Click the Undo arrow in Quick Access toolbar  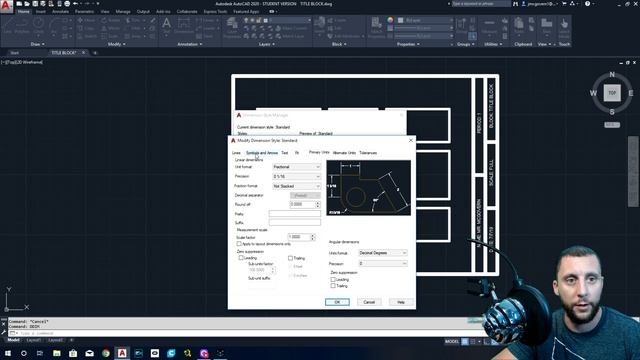(x=75, y=4)
